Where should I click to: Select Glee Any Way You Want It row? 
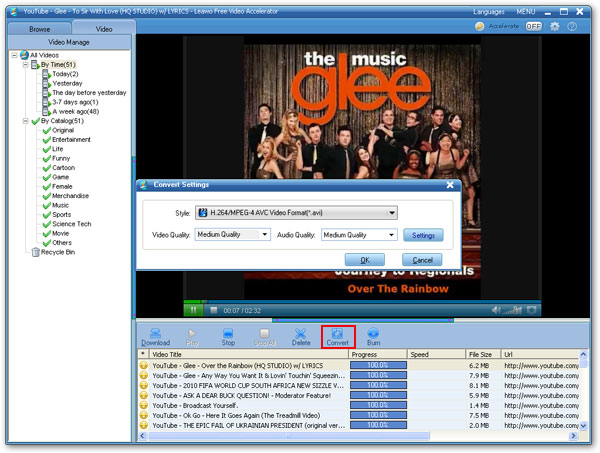pyautogui.click(x=358, y=375)
